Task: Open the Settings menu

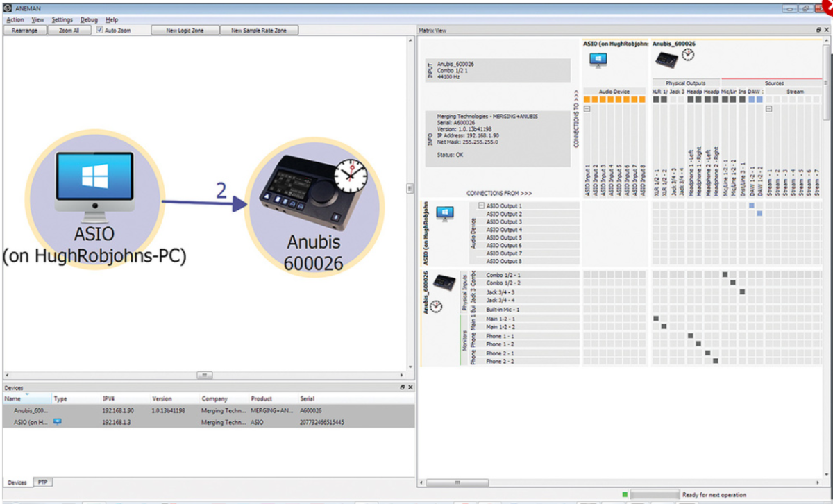Action: (x=62, y=20)
